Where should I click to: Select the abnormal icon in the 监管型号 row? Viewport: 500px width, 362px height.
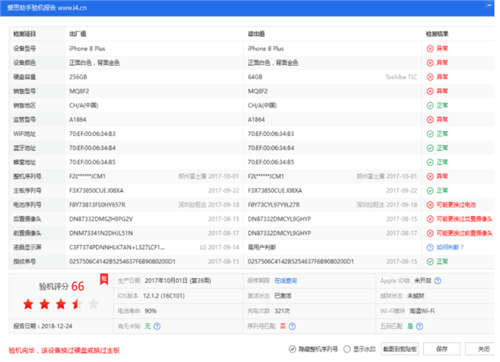tap(430, 120)
